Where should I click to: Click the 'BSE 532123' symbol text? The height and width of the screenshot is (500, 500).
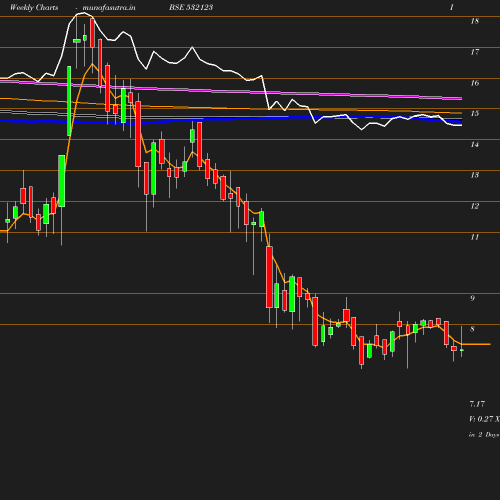(x=191, y=7)
